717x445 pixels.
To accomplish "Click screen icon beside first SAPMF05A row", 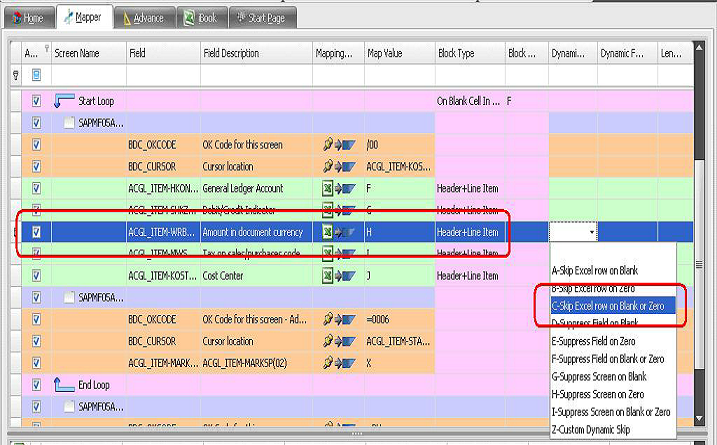I will click(69, 123).
